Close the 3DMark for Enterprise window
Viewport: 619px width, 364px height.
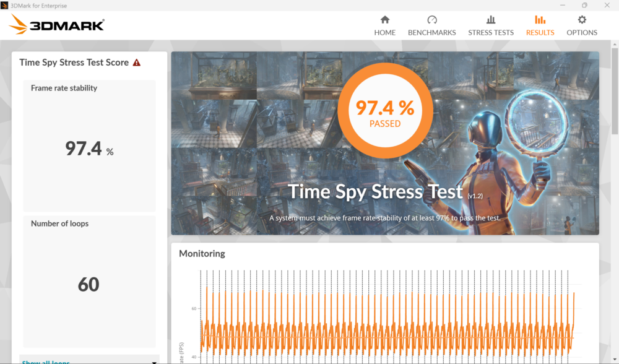click(607, 5)
